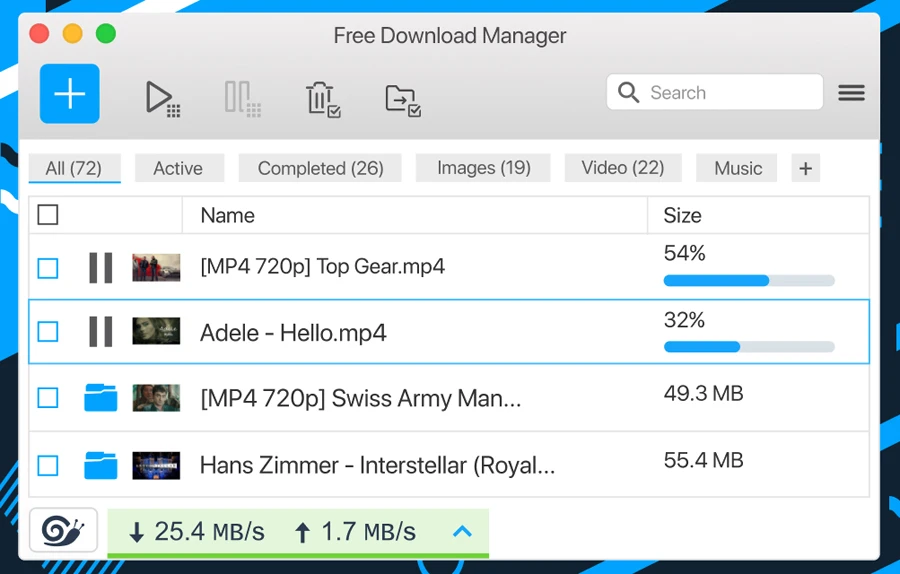Add a new filter tab with plus
The width and height of the screenshot is (900, 574).
click(x=805, y=168)
